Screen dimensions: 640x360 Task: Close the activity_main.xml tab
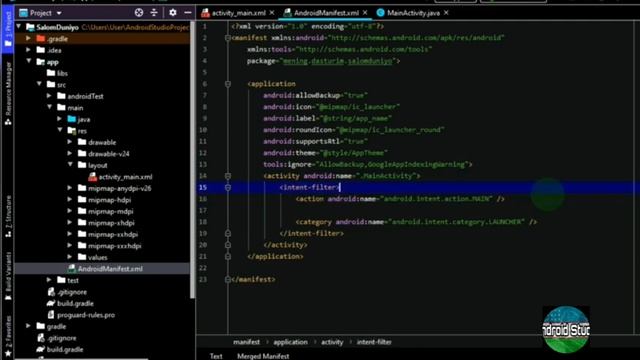click(272, 13)
